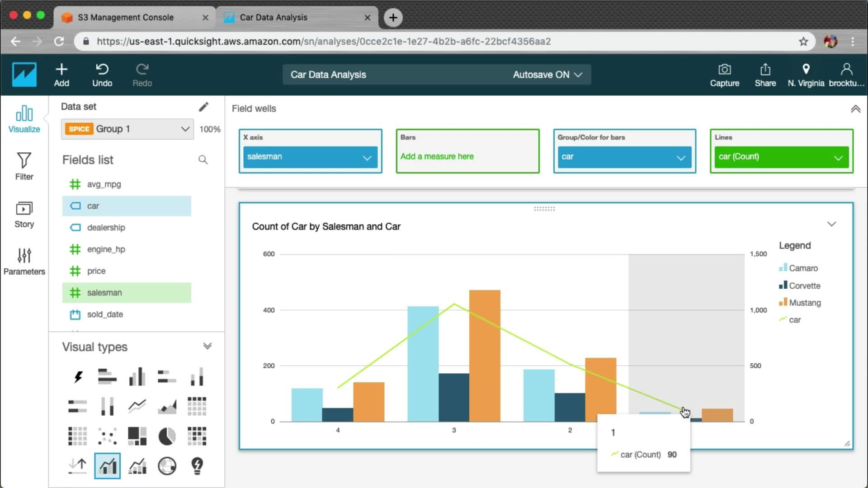The image size is (868, 488).
Task: Choose the AutoGraph lightning bolt visual type
Action: point(78,376)
